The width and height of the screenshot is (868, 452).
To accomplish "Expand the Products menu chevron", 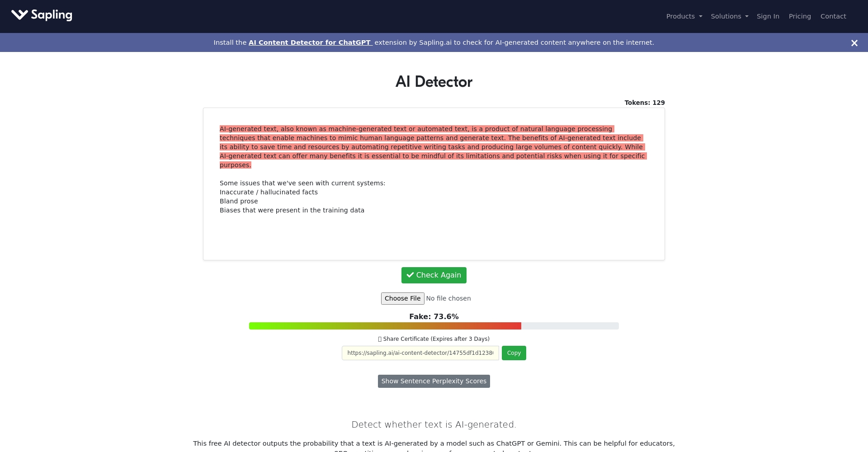I will (x=700, y=16).
